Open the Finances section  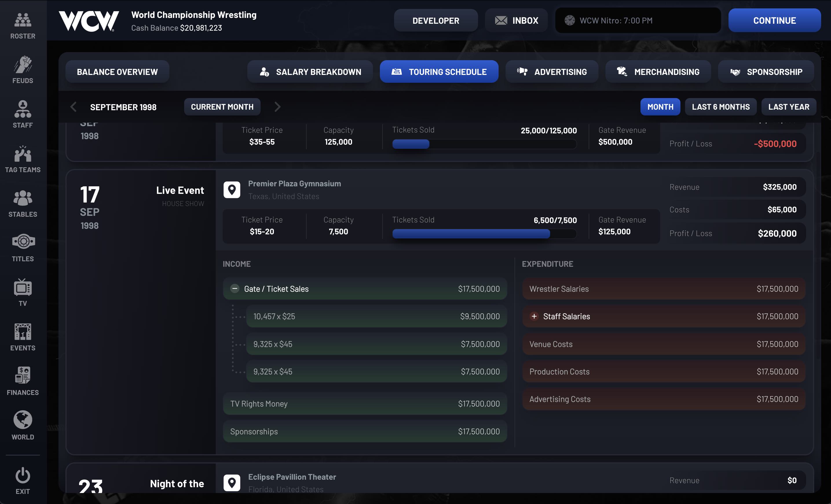(x=23, y=381)
